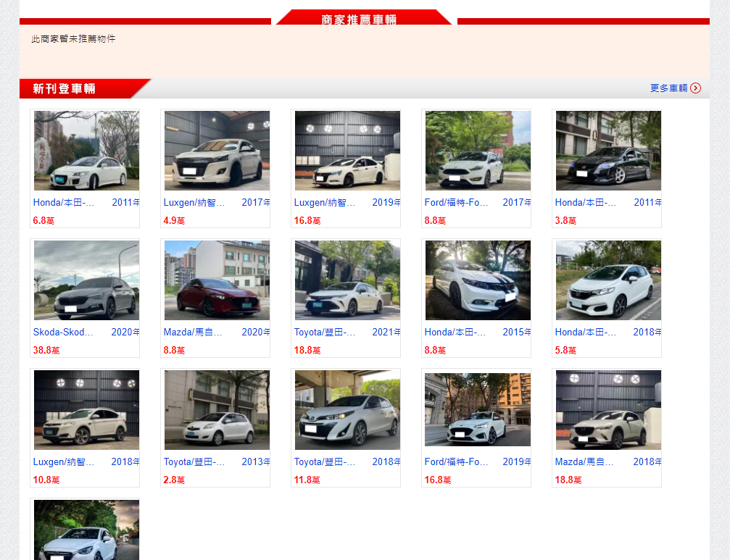The width and height of the screenshot is (730, 560).
Task: View the grey Skoda 2020 car photo
Action: [x=86, y=280]
